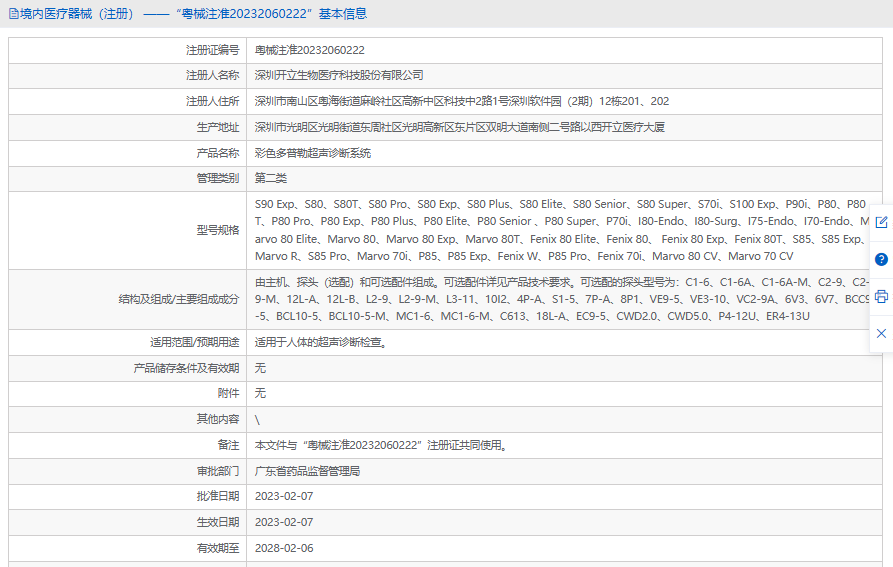Viewport: 893px width, 567px height.
Task: Click the model list starting S90 Exp
Action: [562, 230]
